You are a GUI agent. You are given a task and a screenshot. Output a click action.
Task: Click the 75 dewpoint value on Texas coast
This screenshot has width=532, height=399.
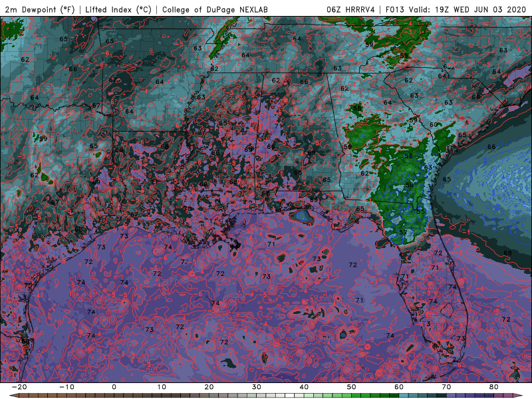[x=28, y=286]
